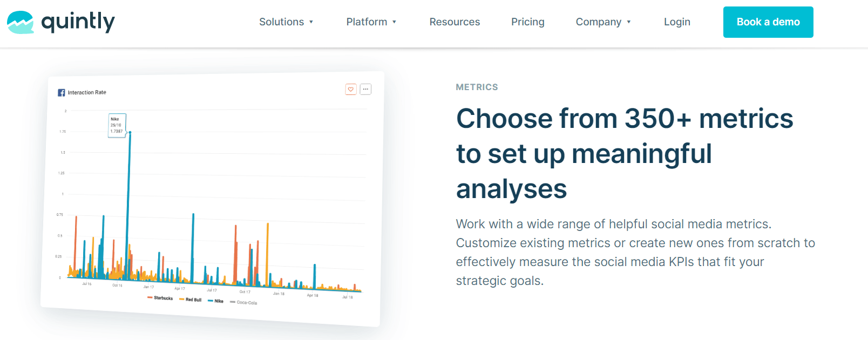The height and width of the screenshot is (340, 868).
Task: Click the heart favorite icon on chart
Action: [x=351, y=89]
